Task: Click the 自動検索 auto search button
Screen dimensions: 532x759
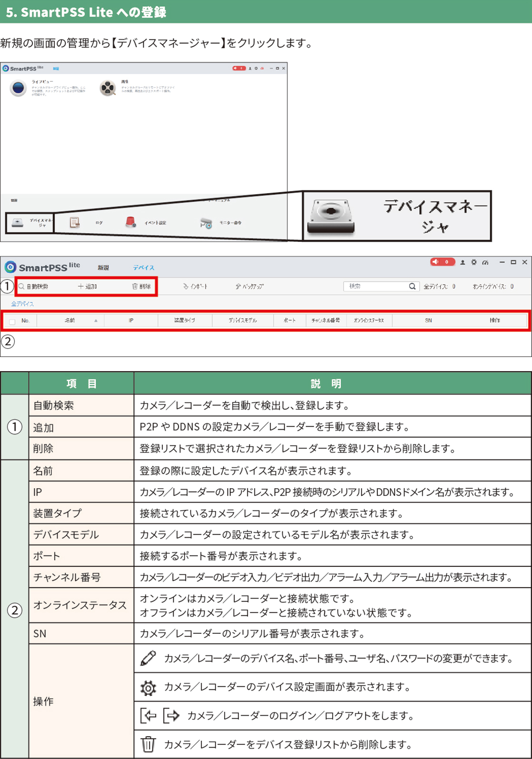Action: pos(33,286)
